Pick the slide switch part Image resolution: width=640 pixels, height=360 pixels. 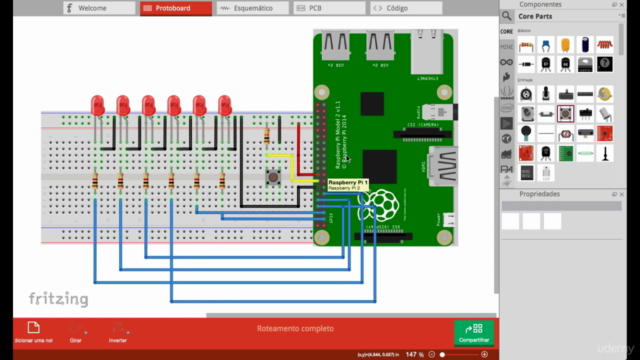[585, 114]
